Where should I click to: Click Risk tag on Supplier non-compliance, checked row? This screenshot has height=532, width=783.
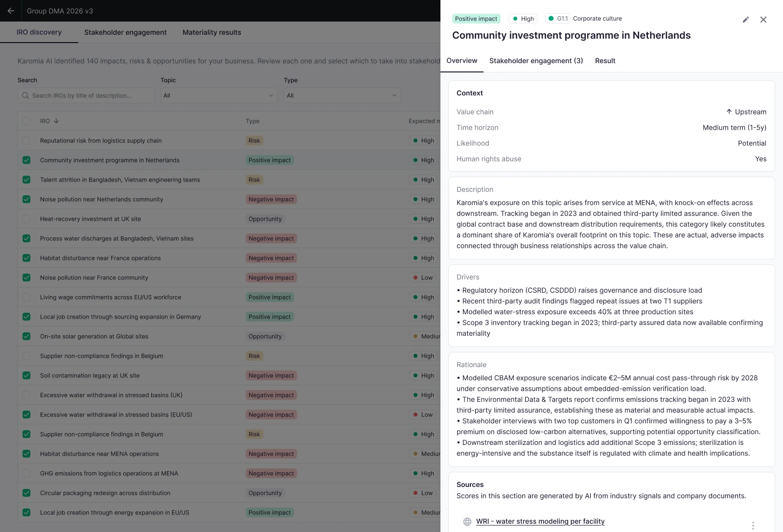[x=254, y=434]
